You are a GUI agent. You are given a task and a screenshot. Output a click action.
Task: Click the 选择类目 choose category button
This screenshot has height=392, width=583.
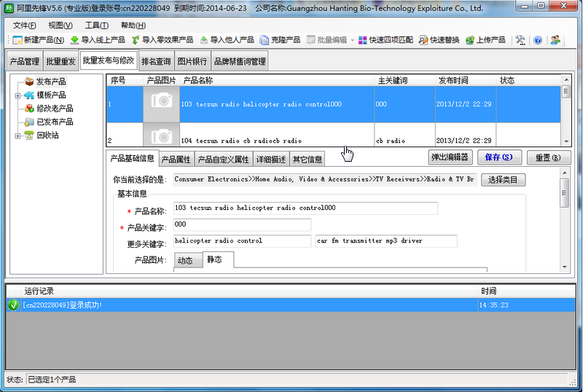[x=503, y=179]
